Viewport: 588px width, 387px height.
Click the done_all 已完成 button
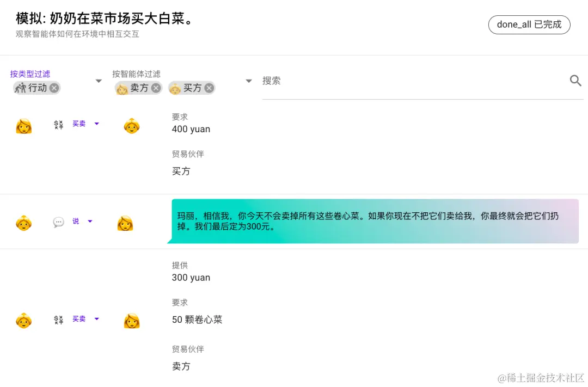[529, 24]
